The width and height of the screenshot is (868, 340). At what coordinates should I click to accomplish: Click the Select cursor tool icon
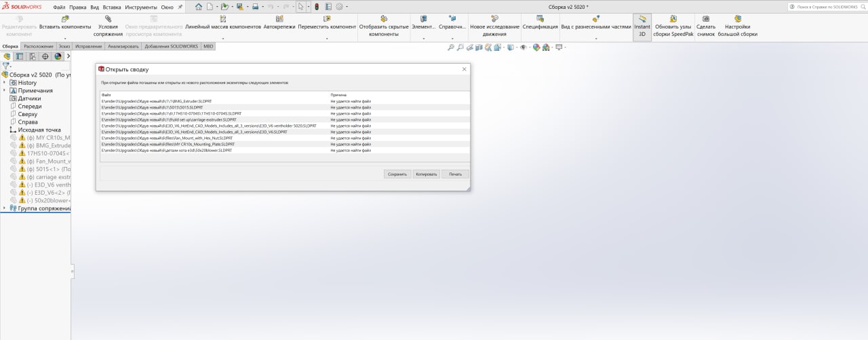[x=300, y=6]
